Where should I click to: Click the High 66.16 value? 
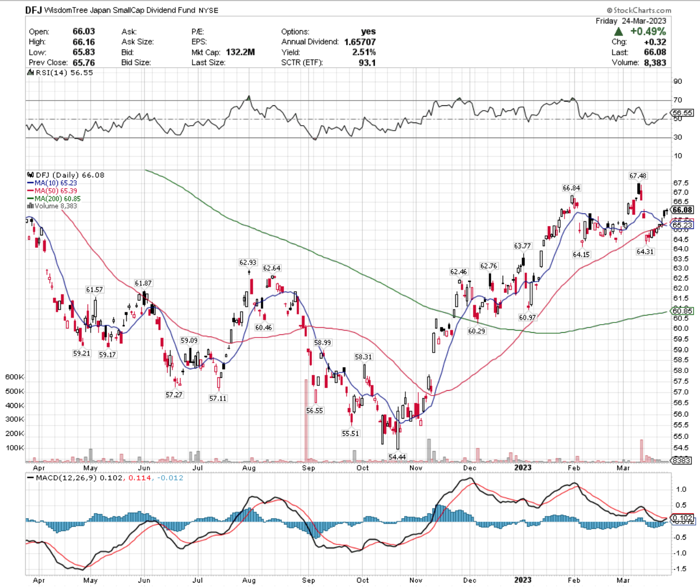tap(84, 42)
